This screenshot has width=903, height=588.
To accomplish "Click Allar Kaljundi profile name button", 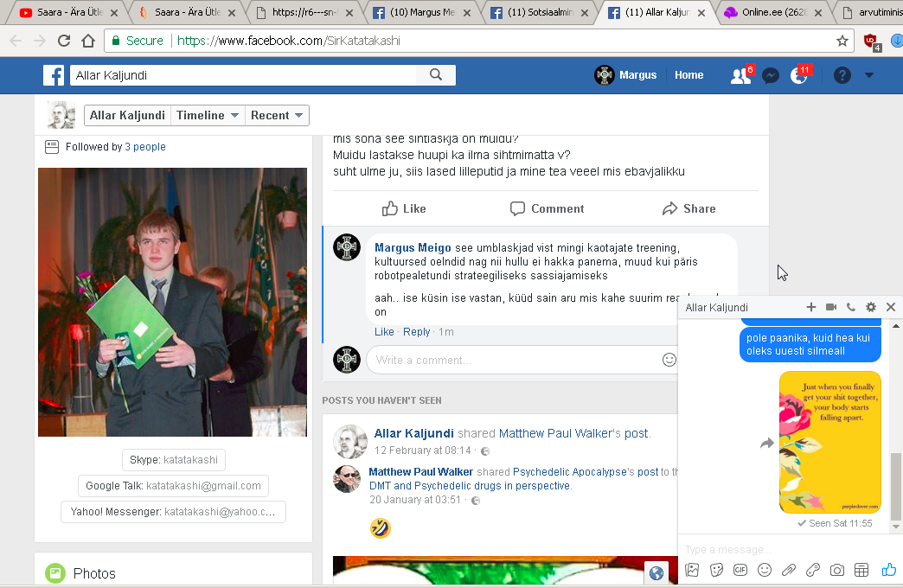I will 127,115.
